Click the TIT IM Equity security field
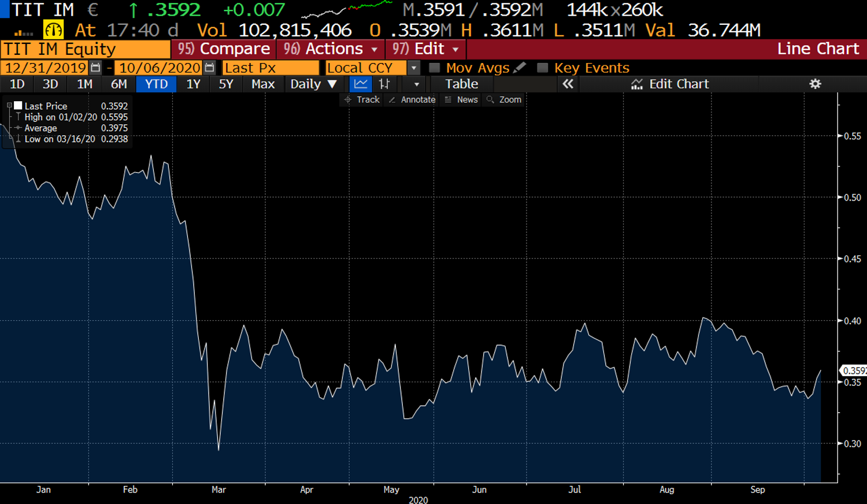Screen dimensions: 867x504 click(86, 49)
